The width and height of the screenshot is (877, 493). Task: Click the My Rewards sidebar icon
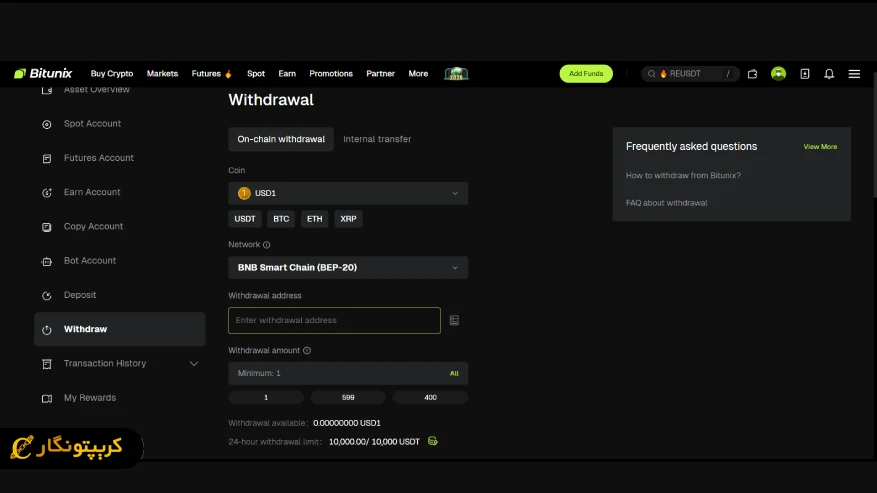(x=47, y=398)
